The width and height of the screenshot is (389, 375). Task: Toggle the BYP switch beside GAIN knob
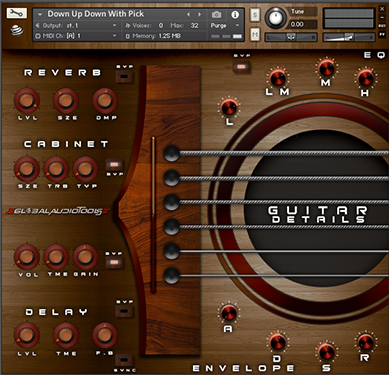(x=114, y=263)
